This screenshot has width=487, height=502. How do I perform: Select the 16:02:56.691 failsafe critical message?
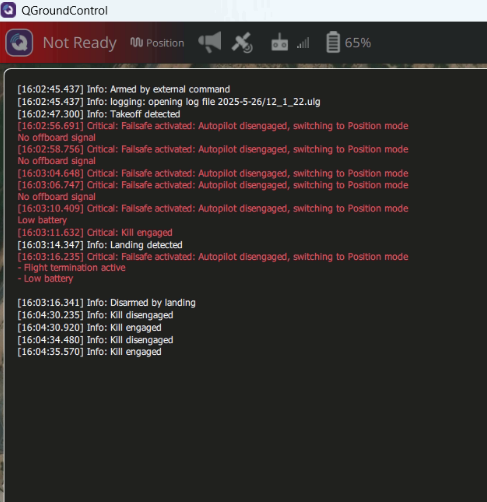point(213,126)
